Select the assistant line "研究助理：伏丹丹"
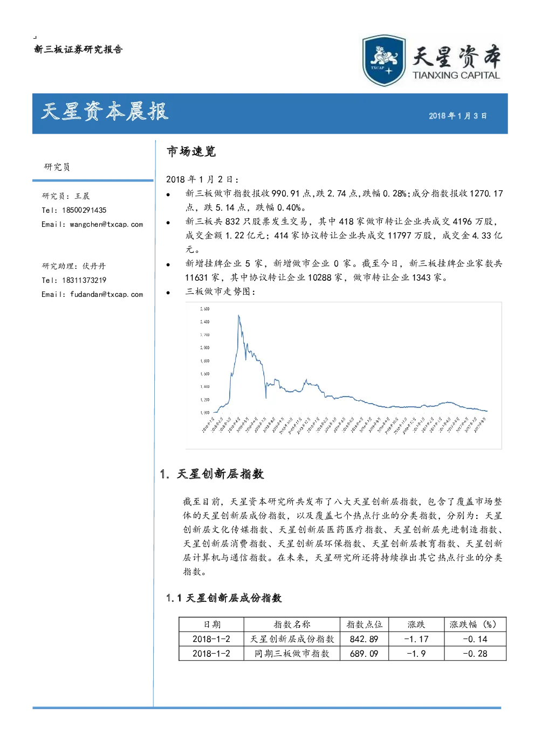Image resolution: width=535 pixels, height=756 pixels. pos(74,266)
